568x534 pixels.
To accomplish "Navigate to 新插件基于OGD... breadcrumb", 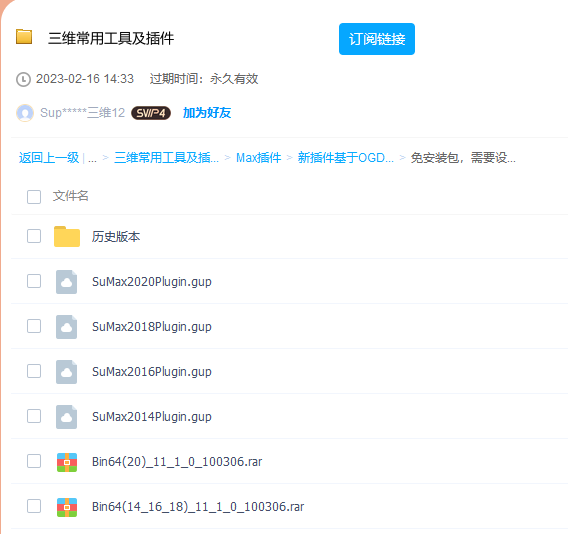I will tap(346, 158).
